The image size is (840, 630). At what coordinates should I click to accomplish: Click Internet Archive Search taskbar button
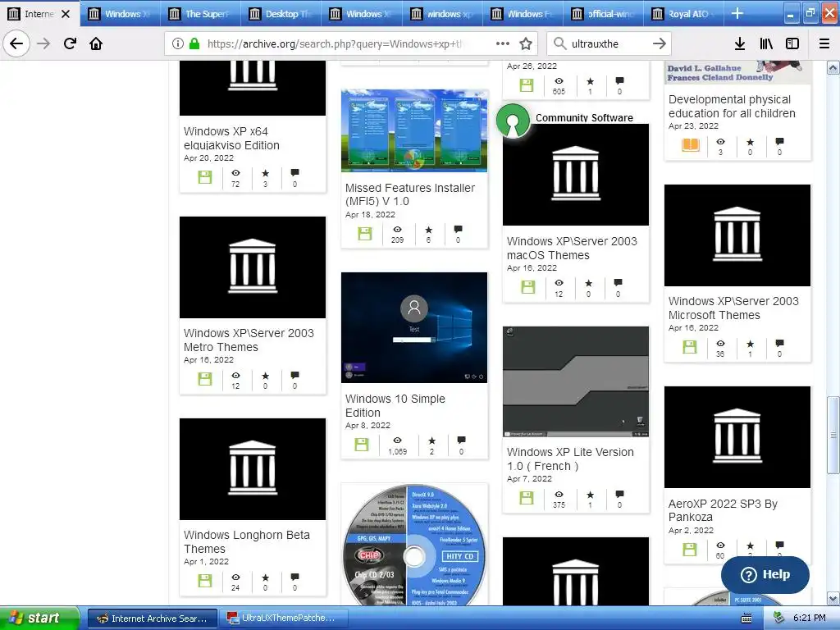pos(152,619)
